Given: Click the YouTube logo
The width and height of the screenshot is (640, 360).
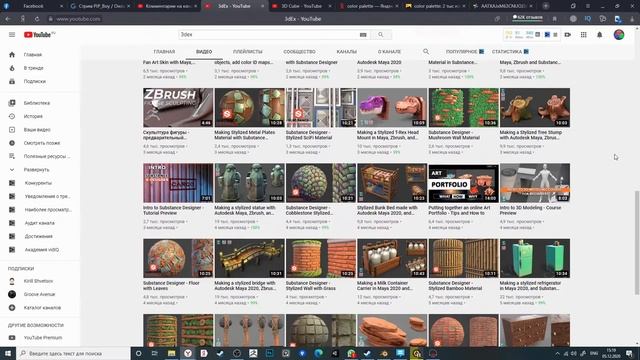Looking at the screenshot, I should tap(39, 35).
